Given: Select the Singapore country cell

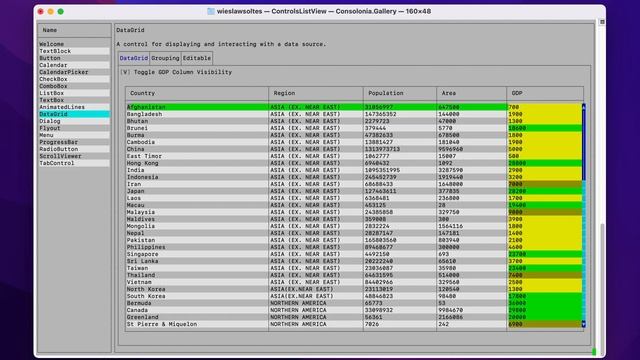Looking at the screenshot, I should 197,254.
